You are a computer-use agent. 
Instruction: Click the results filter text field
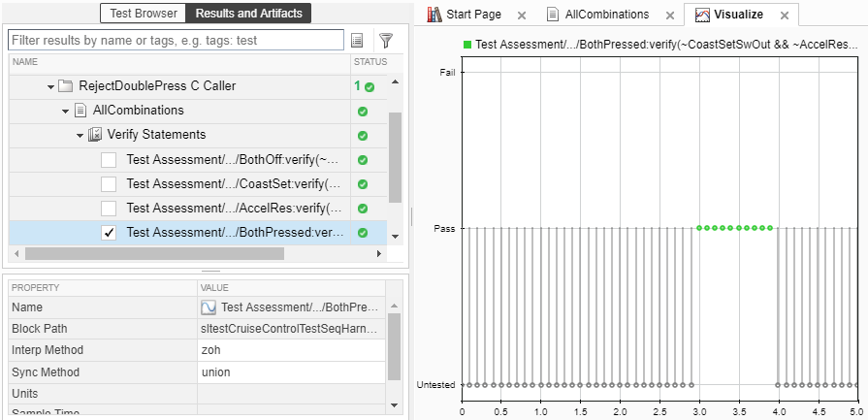point(176,40)
